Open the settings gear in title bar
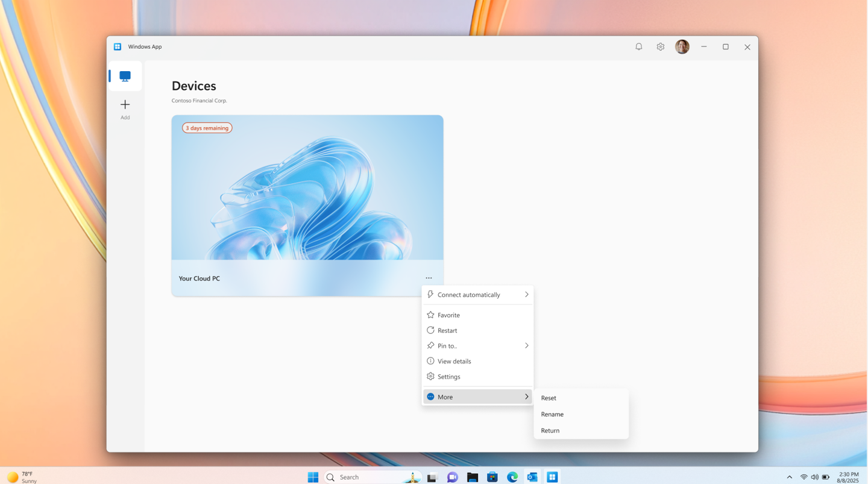This screenshot has width=868, height=484. pos(660,47)
